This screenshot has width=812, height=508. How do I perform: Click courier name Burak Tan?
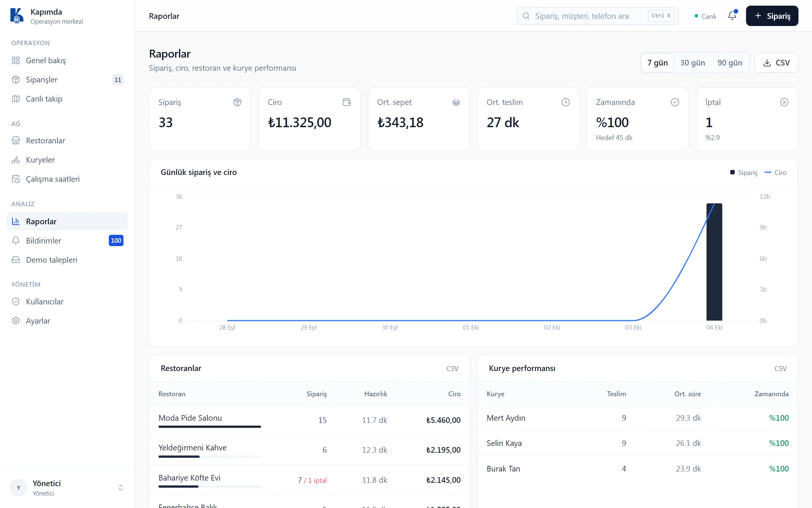click(x=503, y=469)
